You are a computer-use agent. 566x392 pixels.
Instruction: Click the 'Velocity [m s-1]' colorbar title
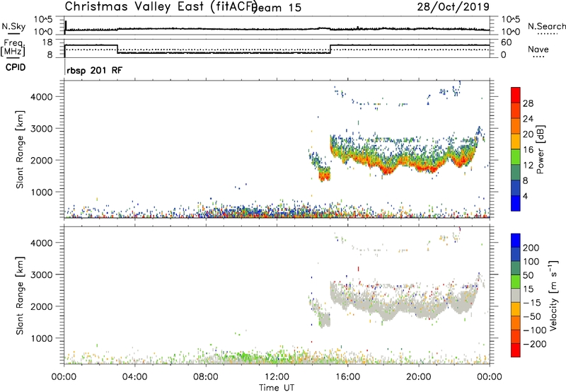(x=553, y=296)
